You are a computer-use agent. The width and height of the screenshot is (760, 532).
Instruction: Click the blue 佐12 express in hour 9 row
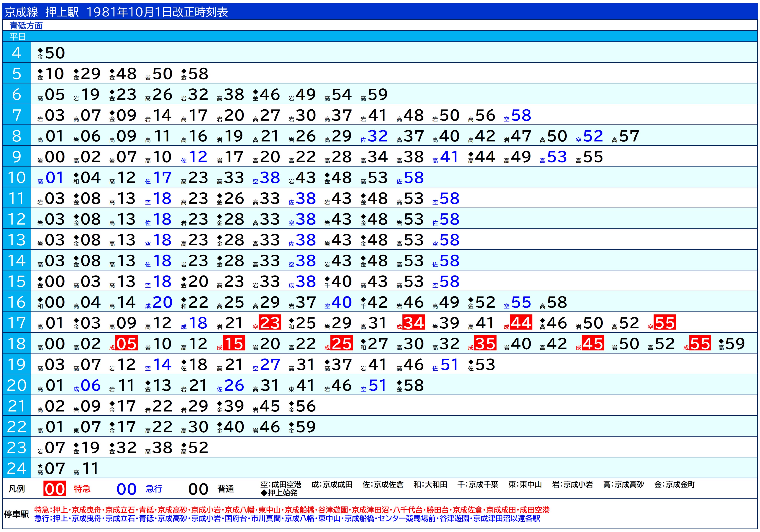pos(194,157)
